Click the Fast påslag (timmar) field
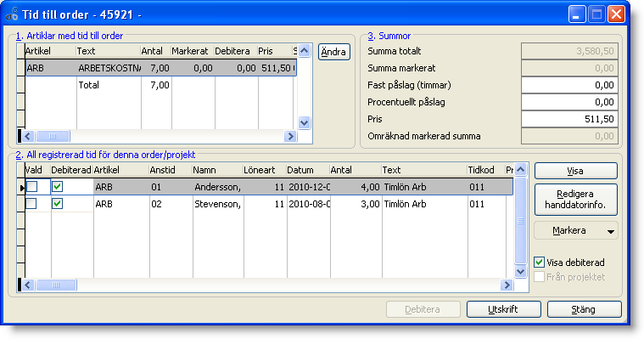The height and width of the screenshot is (339, 644). [569, 85]
